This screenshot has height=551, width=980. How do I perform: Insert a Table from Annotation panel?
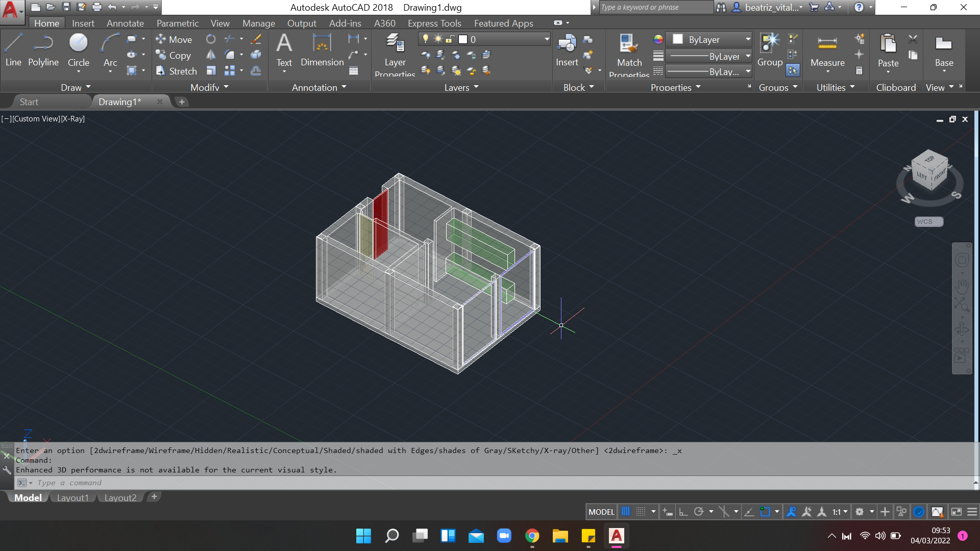pyautogui.click(x=354, y=71)
